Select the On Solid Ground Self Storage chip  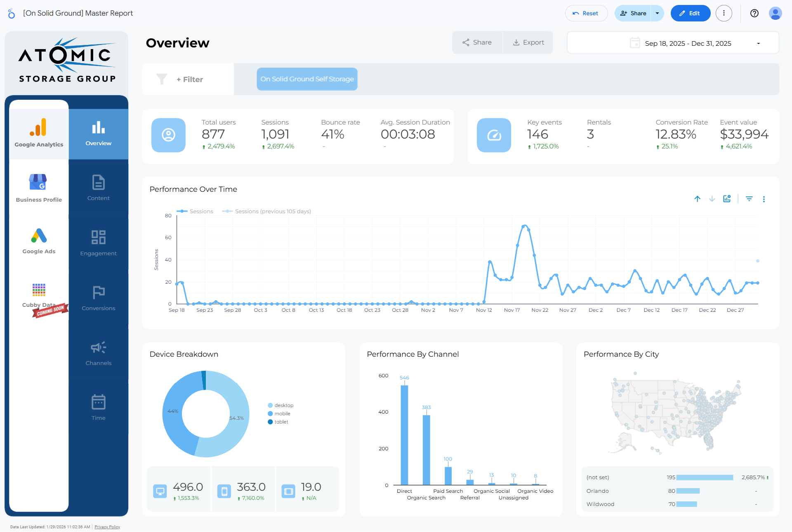307,79
